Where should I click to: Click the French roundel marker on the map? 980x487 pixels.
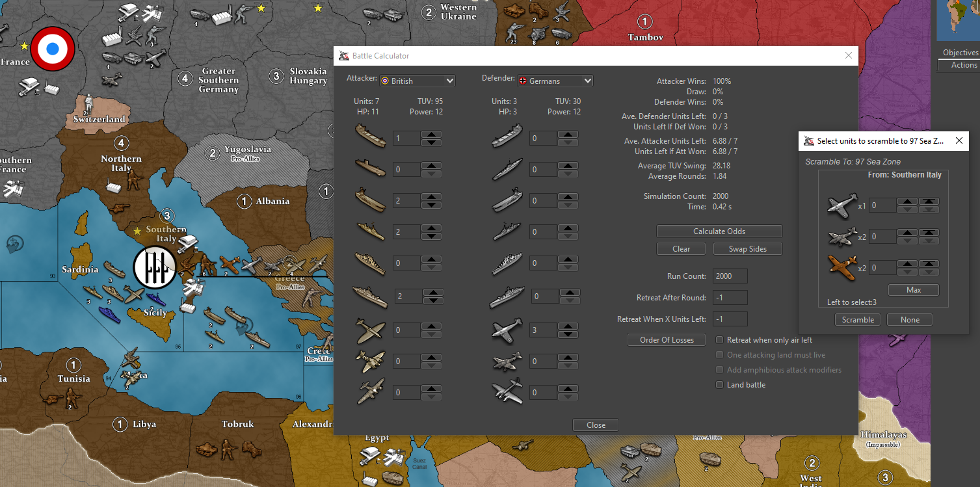coord(53,49)
